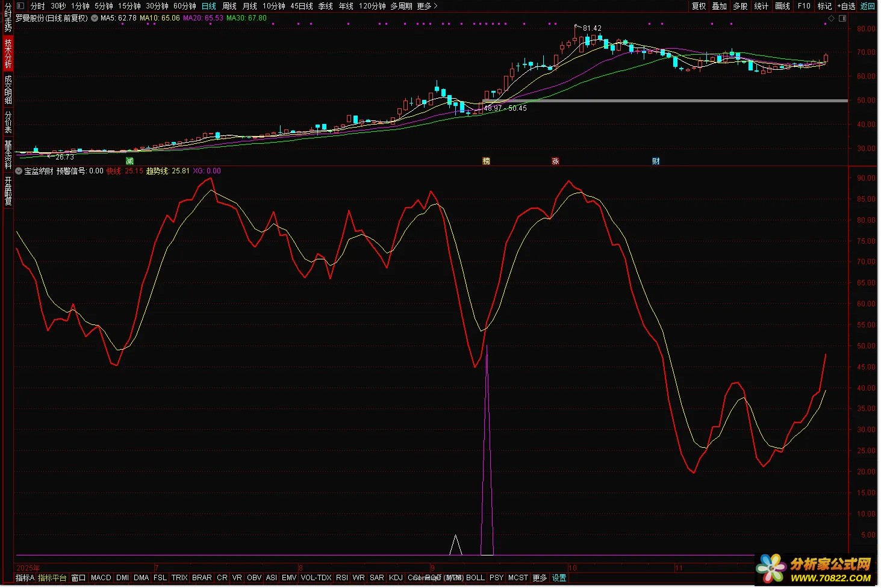The height and width of the screenshot is (588, 881).
Task: Select the 30分钟 period
Action: point(157,6)
